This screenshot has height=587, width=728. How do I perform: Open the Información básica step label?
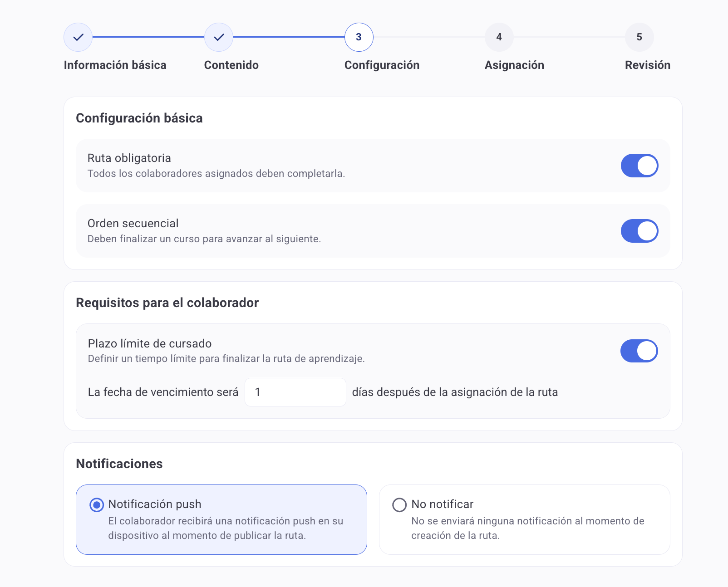point(115,65)
